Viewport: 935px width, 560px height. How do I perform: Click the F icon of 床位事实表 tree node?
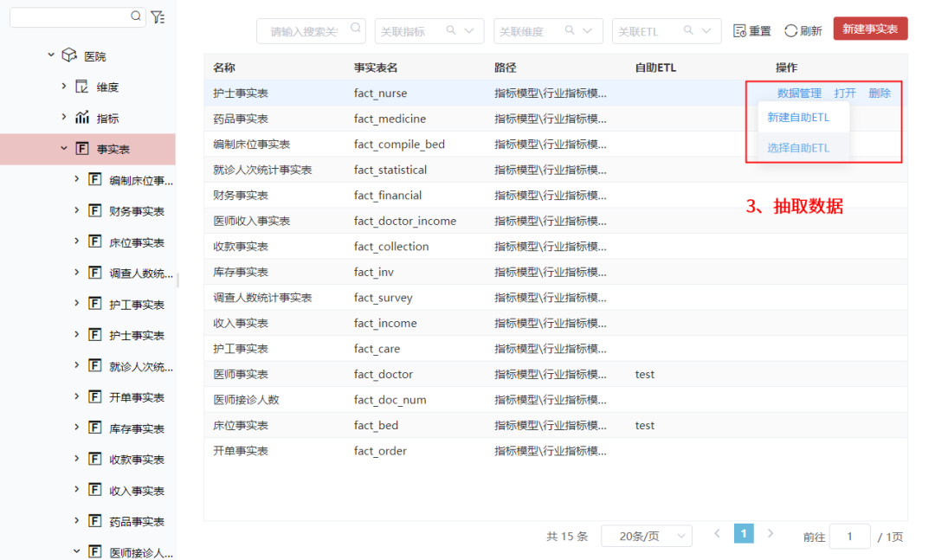95,241
